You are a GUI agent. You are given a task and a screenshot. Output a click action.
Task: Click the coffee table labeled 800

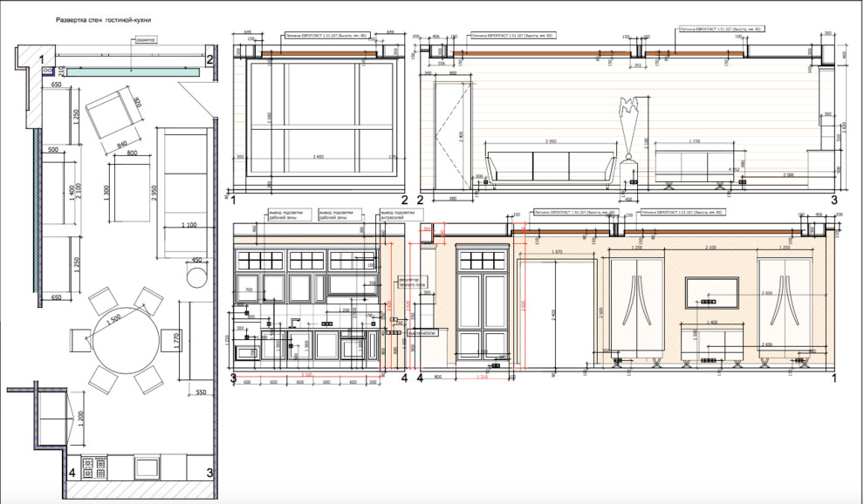pos(131,189)
